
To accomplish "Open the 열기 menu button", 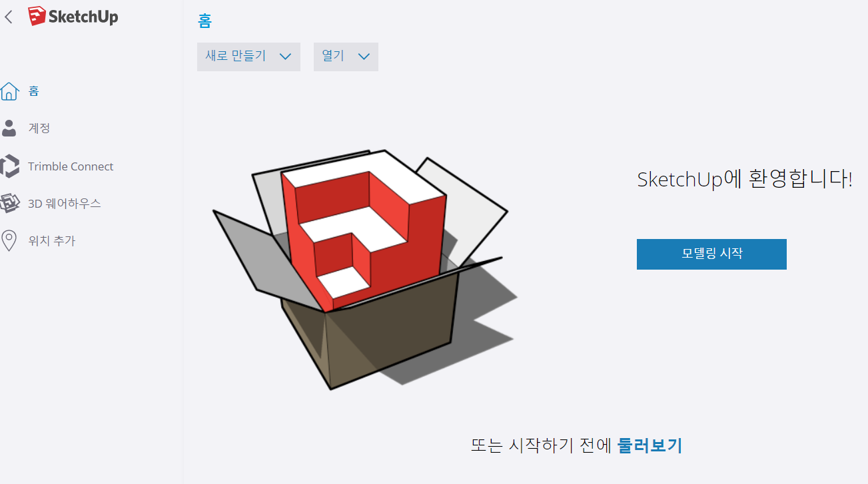I will coord(346,57).
